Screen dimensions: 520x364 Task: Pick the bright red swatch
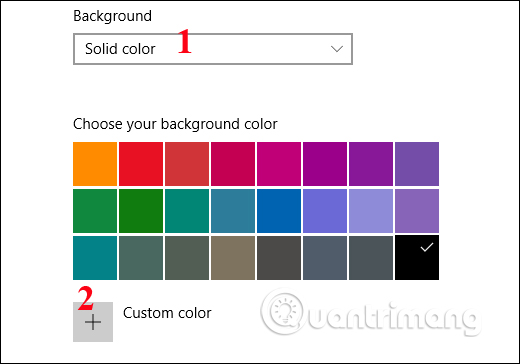click(x=141, y=164)
